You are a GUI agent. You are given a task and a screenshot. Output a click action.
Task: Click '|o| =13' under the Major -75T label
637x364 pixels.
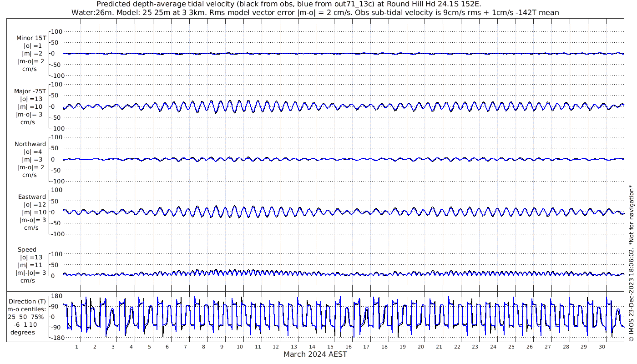click(x=31, y=99)
